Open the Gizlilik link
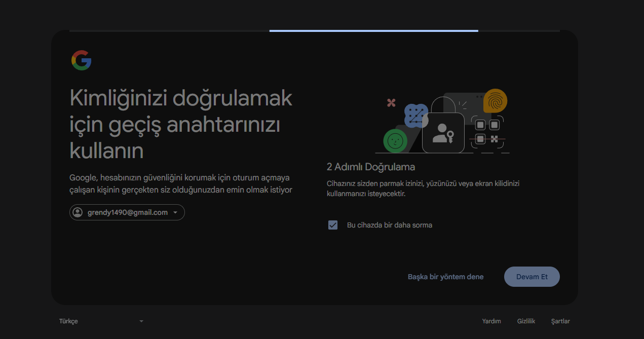The image size is (644, 339). [526, 321]
